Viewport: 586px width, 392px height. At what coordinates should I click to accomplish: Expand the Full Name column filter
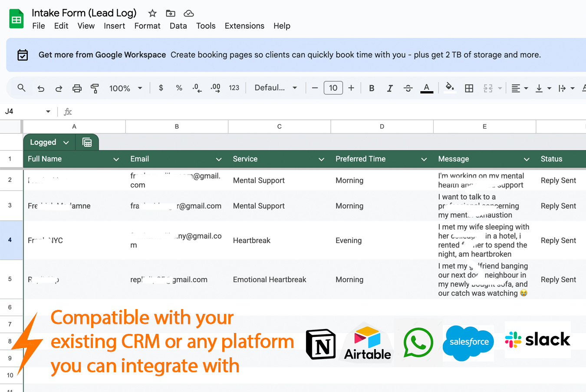tap(116, 159)
